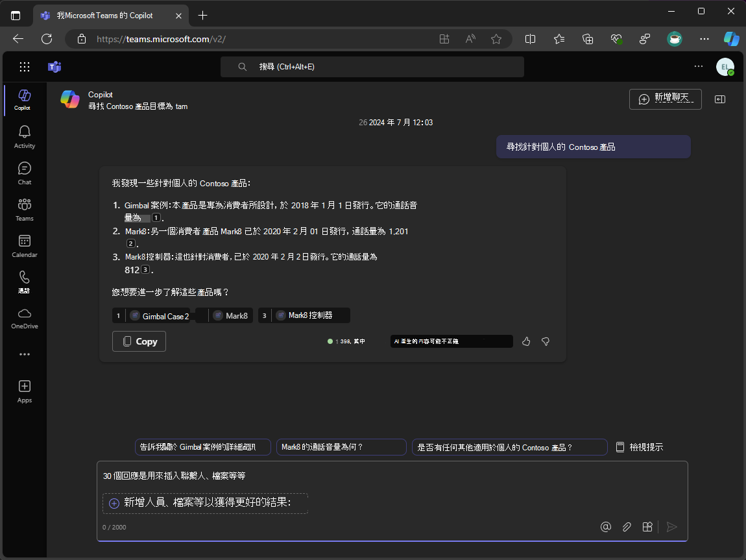This screenshot has width=746, height=560.
Task: Open browser essentials heart icon
Action: click(617, 39)
